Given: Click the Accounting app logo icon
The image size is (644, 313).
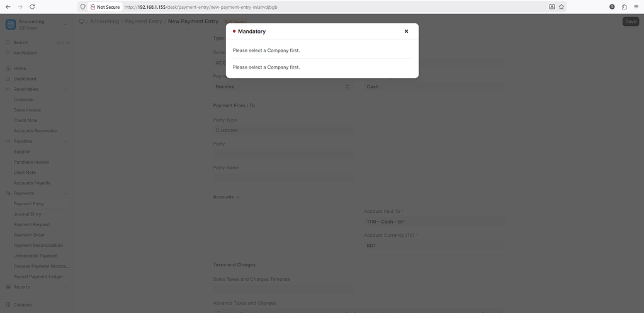Looking at the screenshot, I should 11,25.
